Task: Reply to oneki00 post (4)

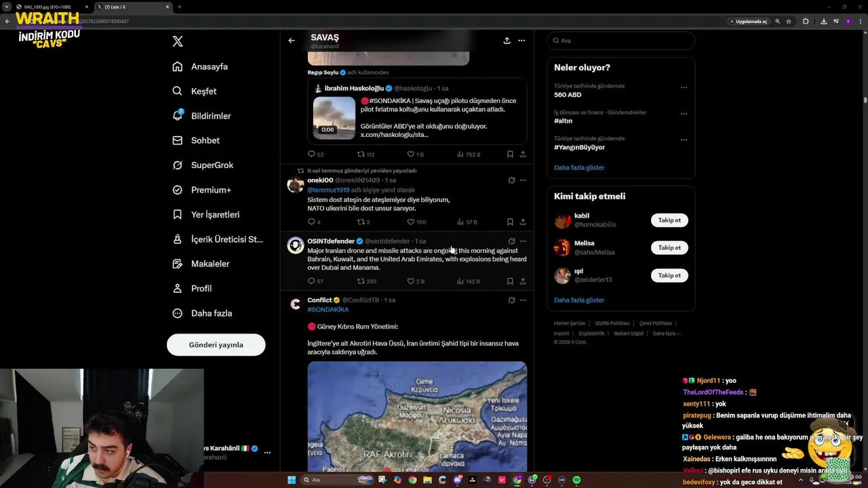Action: click(314, 222)
